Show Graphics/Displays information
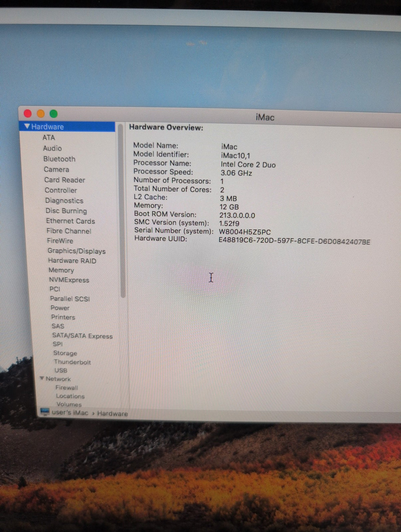 point(77,251)
